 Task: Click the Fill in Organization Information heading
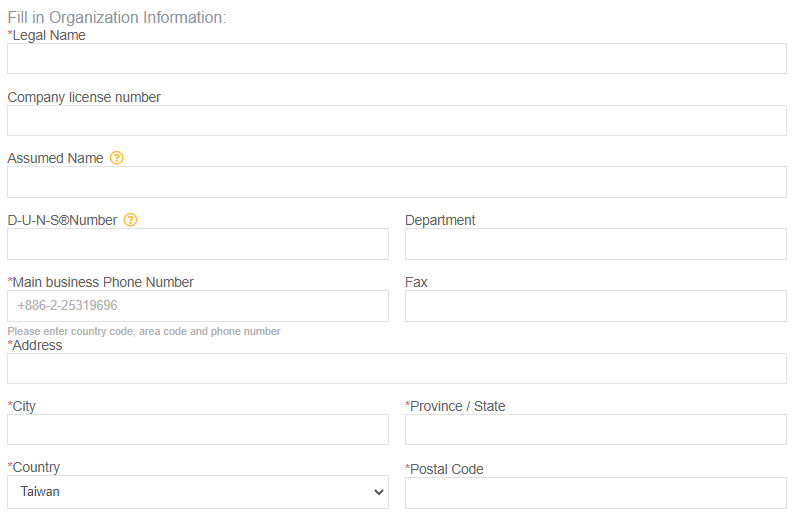click(x=117, y=17)
